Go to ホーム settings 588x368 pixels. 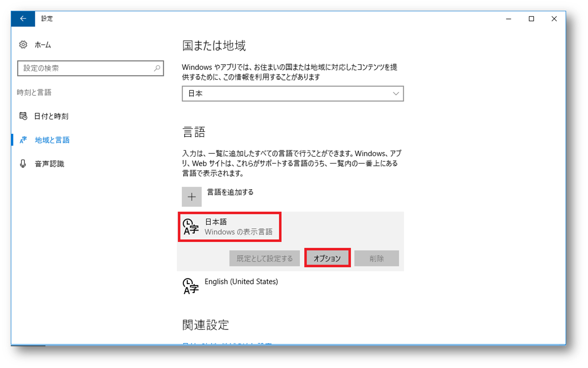(x=43, y=45)
